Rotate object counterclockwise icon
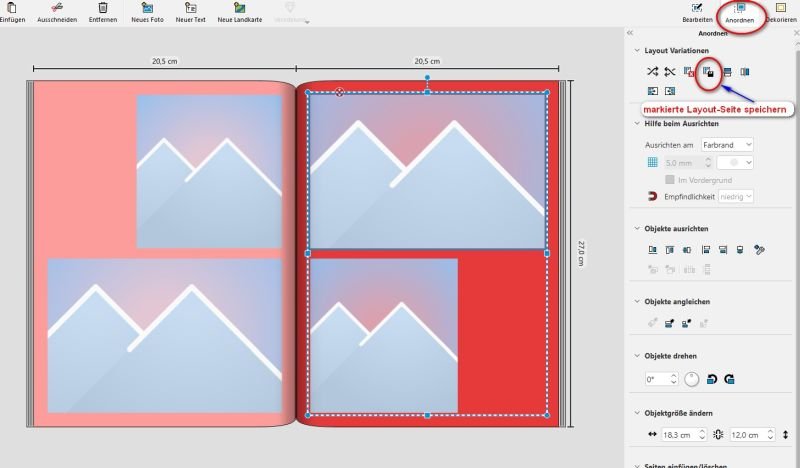Viewport: 800px width, 468px height. pos(712,379)
